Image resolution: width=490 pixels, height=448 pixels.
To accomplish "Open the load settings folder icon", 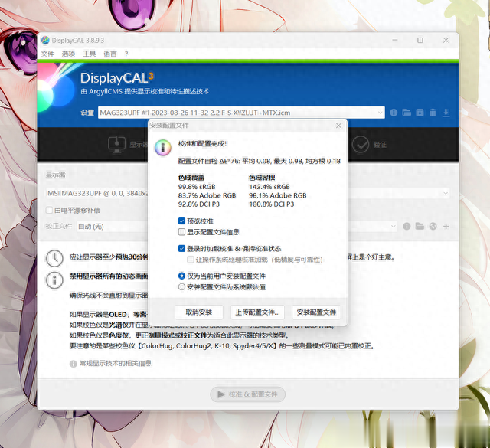I will [407, 113].
